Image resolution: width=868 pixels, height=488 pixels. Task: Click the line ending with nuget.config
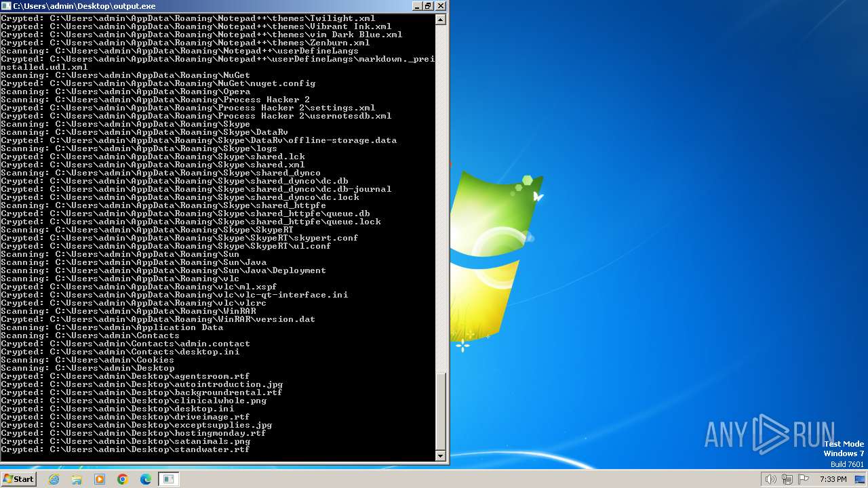point(158,83)
